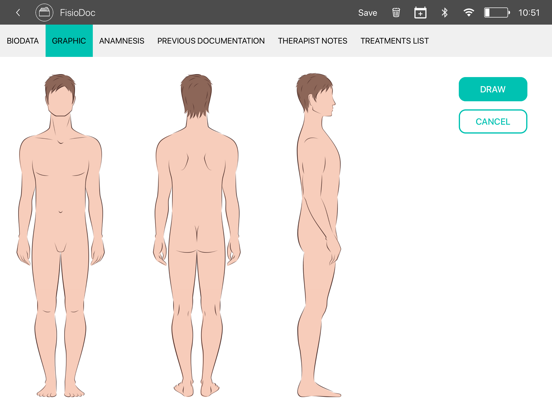Switch to the Biodata tab
Image resolution: width=552 pixels, height=414 pixels.
[x=23, y=41]
